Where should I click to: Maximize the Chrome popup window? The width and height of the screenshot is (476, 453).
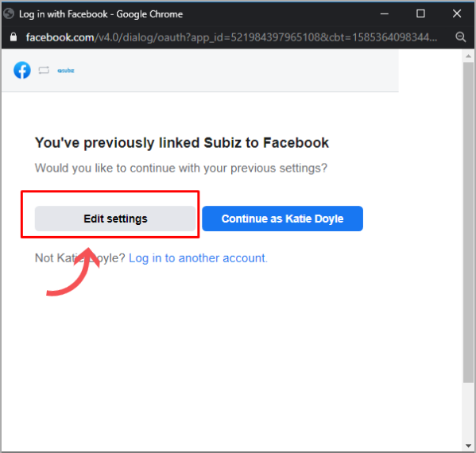tap(420, 14)
